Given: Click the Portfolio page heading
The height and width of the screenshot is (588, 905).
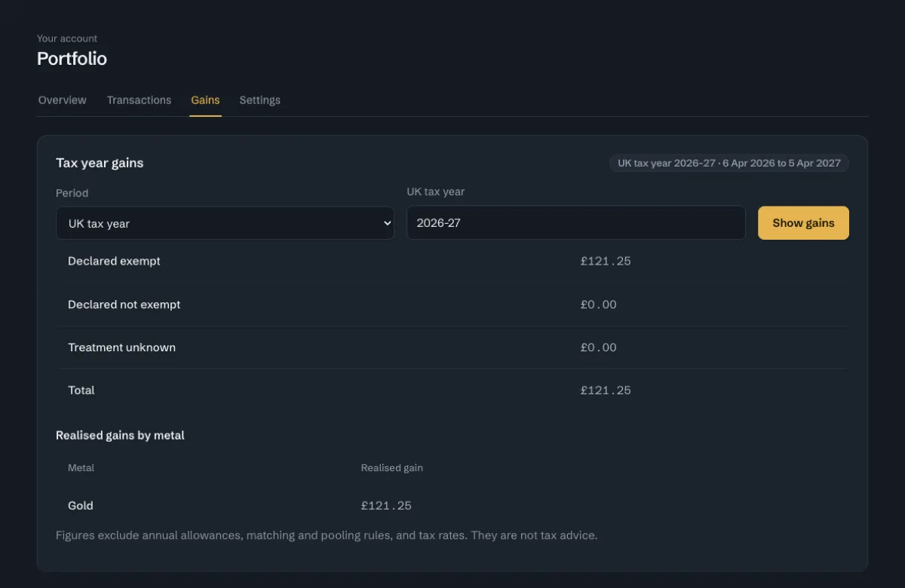Looking at the screenshot, I should point(72,59).
